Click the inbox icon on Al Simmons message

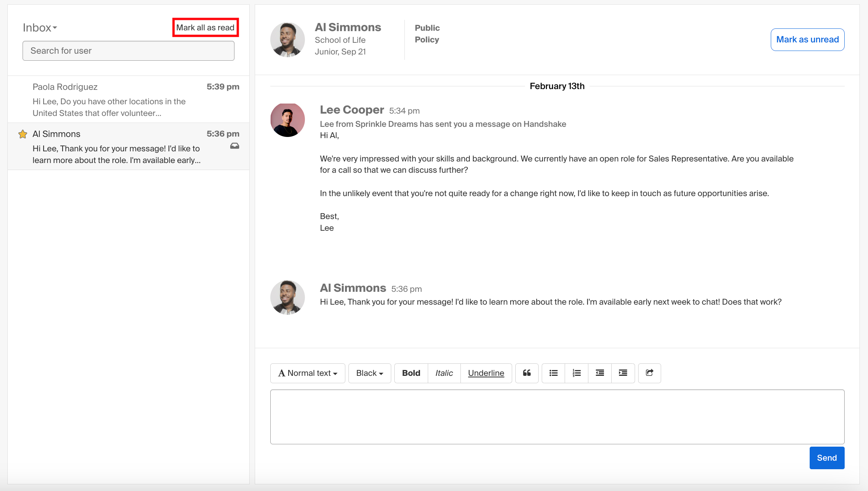point(235,146)
